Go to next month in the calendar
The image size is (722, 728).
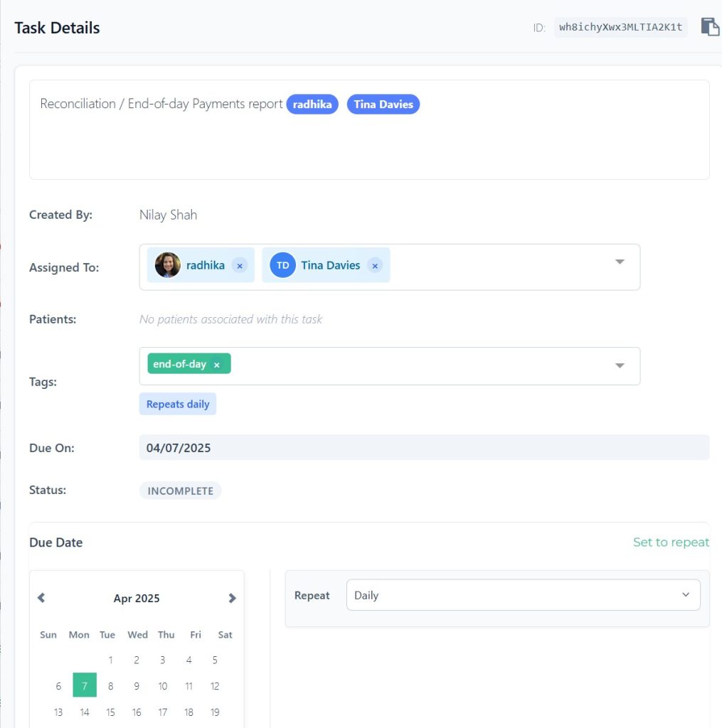click(x=232, y=598)
